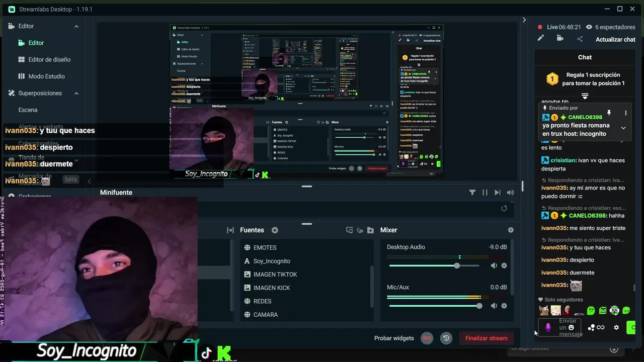This screenshot has width=644, height=362.
Task: Click the CANELO6398 username in the pinned message
Action: tap(585, 117)
